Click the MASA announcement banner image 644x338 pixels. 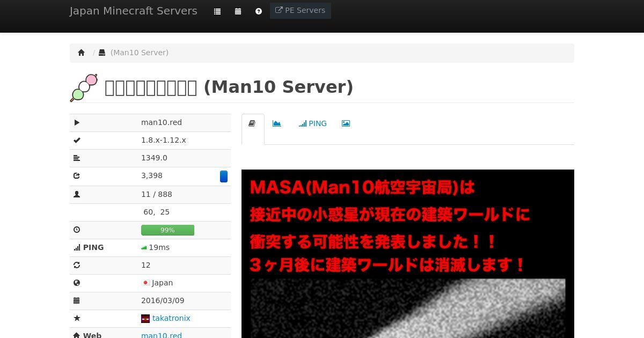(408, 254)
